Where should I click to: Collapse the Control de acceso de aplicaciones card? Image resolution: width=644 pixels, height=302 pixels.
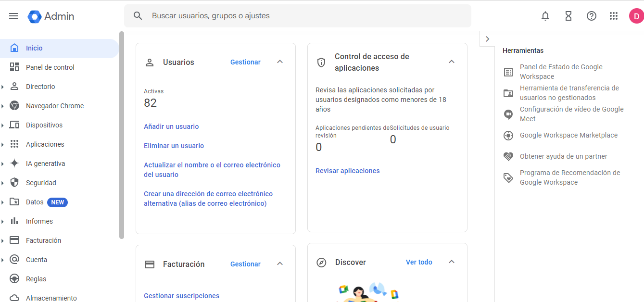pyautogui.click(x=452, y=62)
